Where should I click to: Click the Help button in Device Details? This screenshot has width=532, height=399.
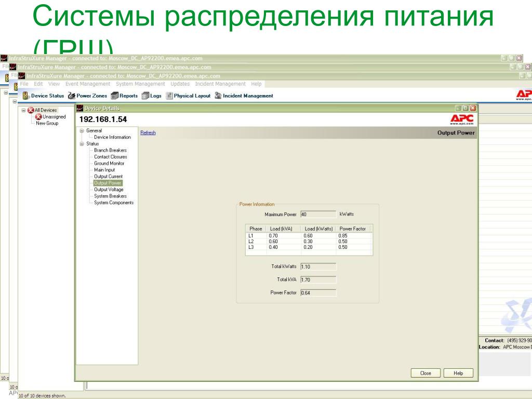[458, 373]
